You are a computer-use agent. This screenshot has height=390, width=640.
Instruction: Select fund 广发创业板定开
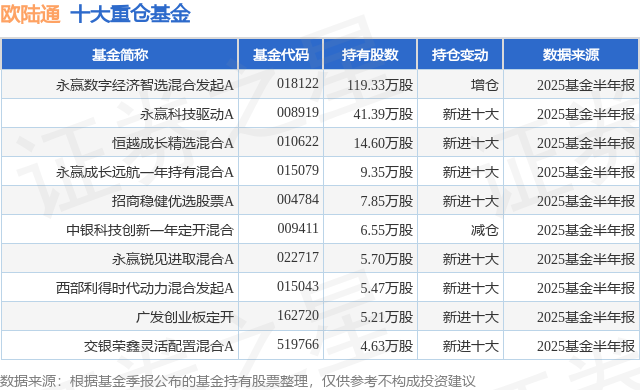click(185, 317)
